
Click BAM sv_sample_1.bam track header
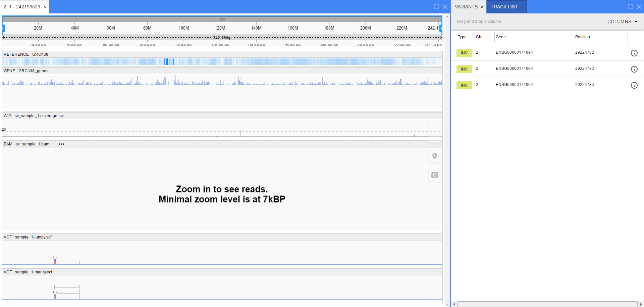[222, 144]
